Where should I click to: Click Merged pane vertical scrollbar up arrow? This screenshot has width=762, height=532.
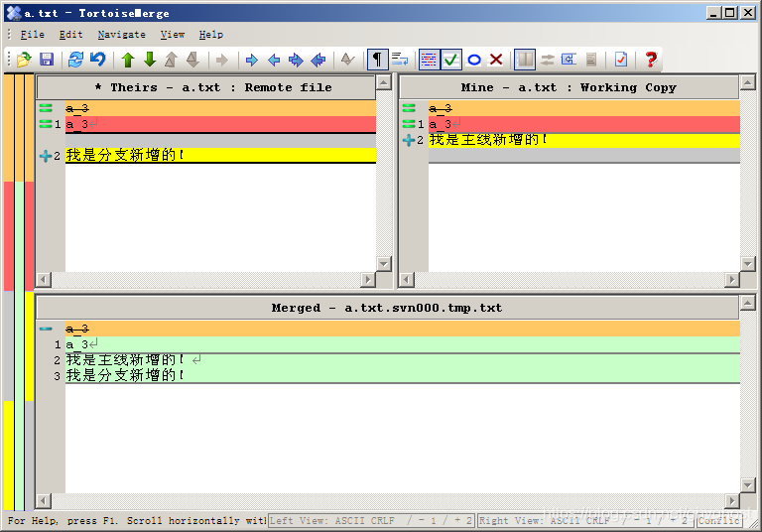747,304
